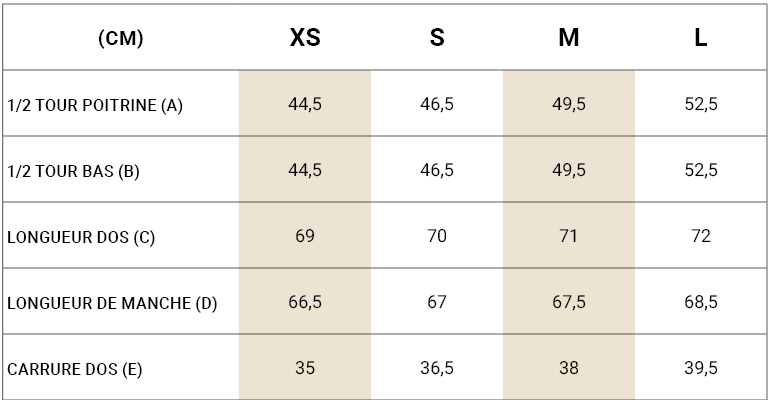This screenshot has height=400, width=770.
Task: Select the 1/2 TOUR POITRINE (A) row label
Action: click(95, 105)
